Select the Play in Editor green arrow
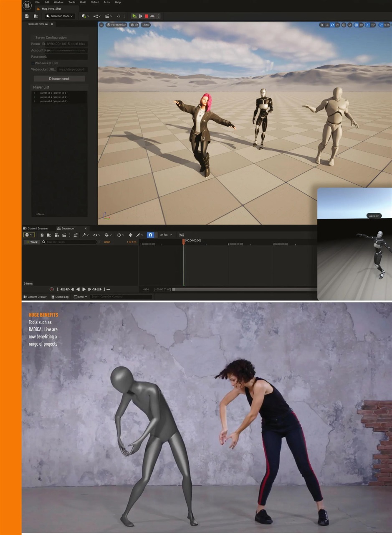The width and height of the screenshot is (392, 535). pos(134,16)
